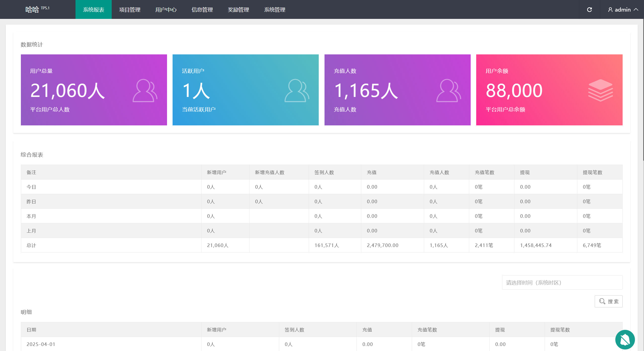Click the magnifier icon in the search button
Viewport: 644px width, 351px height.
(602, 301)
